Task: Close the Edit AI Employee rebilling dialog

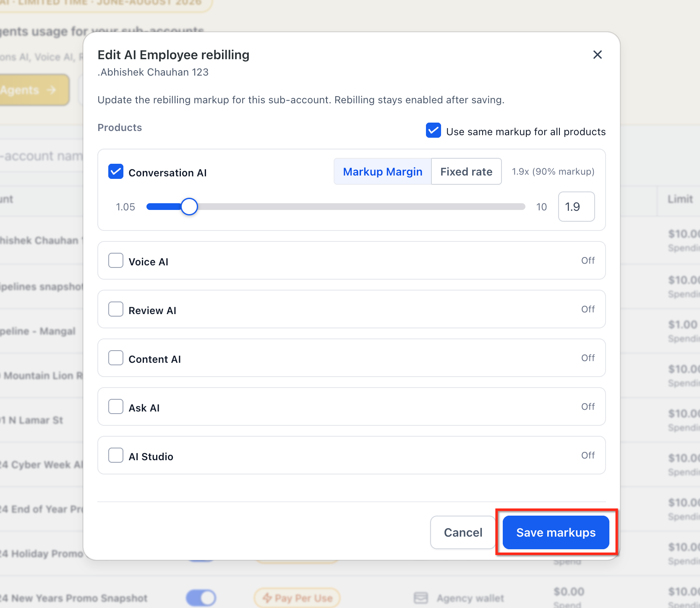Action: (597, 55)
